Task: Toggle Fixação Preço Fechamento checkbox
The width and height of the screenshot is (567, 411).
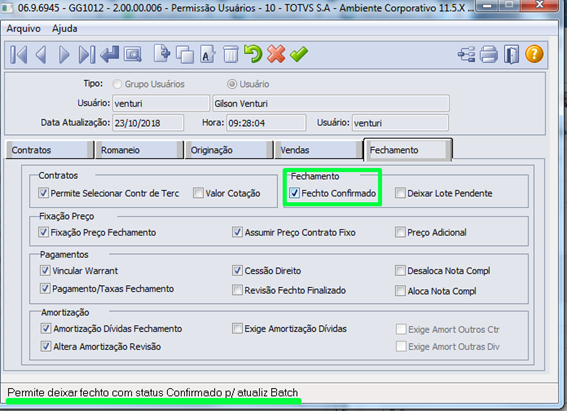Action: click(43, 232)
